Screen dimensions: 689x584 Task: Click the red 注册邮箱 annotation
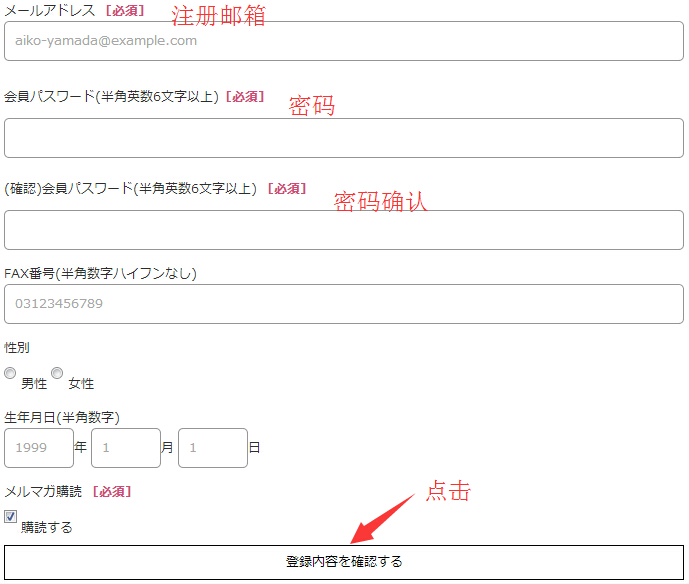pyautogui.click(x=218, y=16)
